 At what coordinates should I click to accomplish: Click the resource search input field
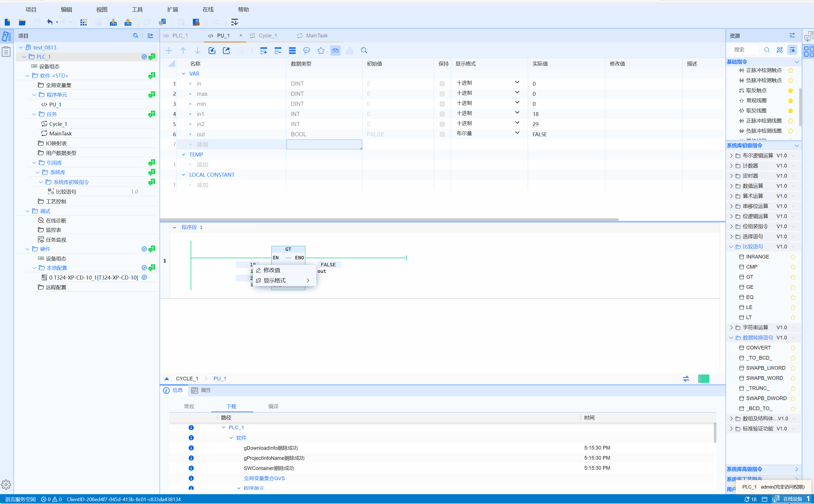pyautogui.click(x=745, y=50)
